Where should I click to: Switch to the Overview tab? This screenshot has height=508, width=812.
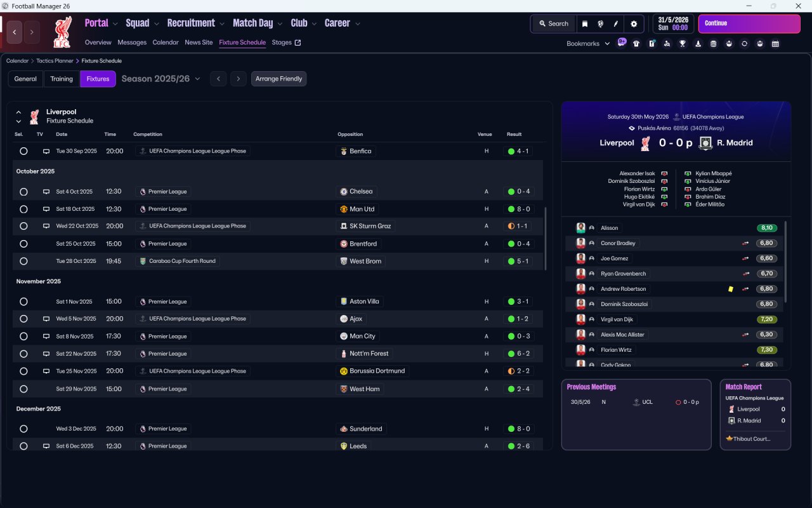98,43
